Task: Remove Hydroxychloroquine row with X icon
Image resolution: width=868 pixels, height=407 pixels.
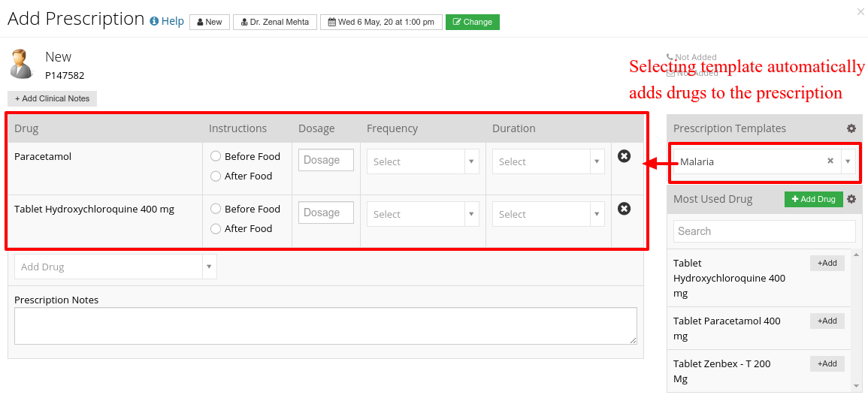Action: (624, 209)
